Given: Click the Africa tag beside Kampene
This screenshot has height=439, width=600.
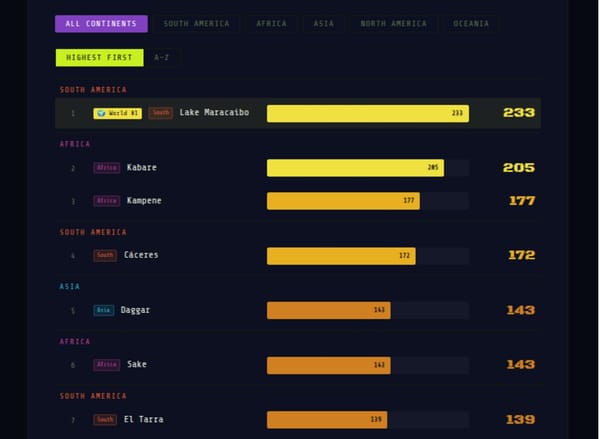Looking at the screenshot, I should 106,201.
